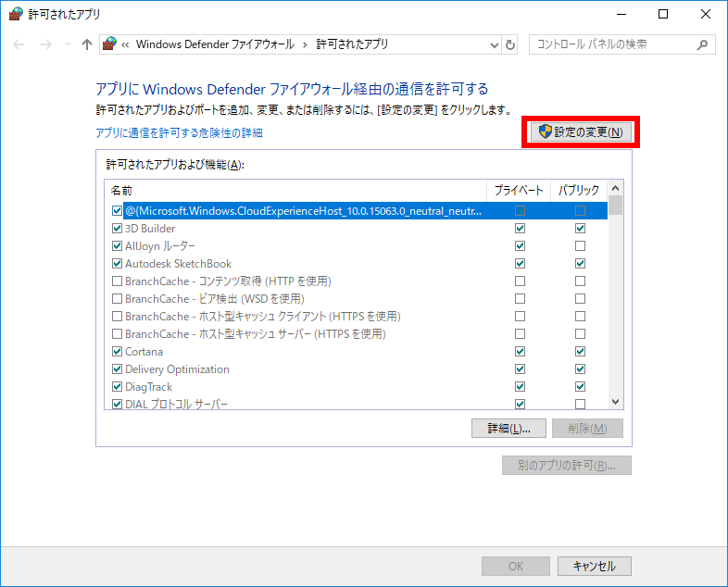Minimize the 許可されたアプリ window
The width and height of the screenshot is (728, 587).
pos(621,14)
